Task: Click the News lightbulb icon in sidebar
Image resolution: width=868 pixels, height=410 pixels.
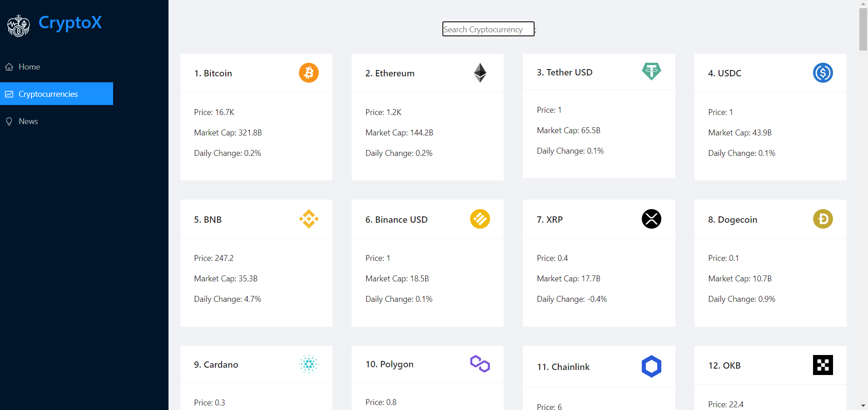Action: [x=9, y=121]
